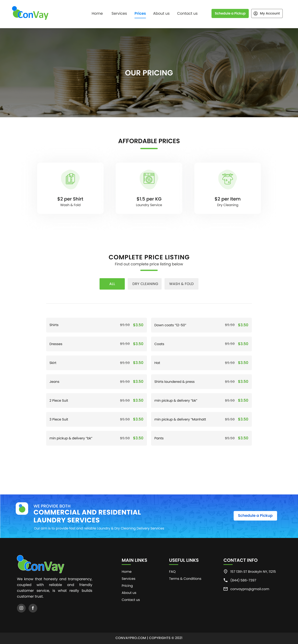The image size is (298, 644).
Task: Go to About us in the top navigation
Action: tap(161, 13)
